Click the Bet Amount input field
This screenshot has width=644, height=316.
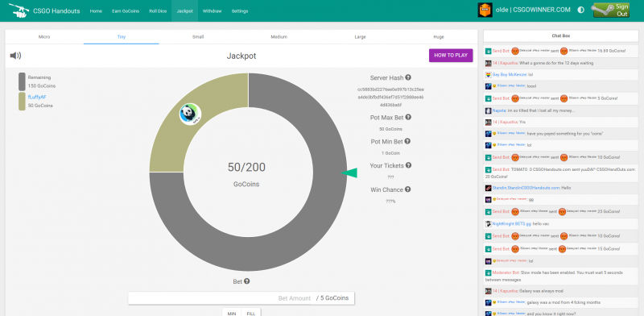coord(241,298)
